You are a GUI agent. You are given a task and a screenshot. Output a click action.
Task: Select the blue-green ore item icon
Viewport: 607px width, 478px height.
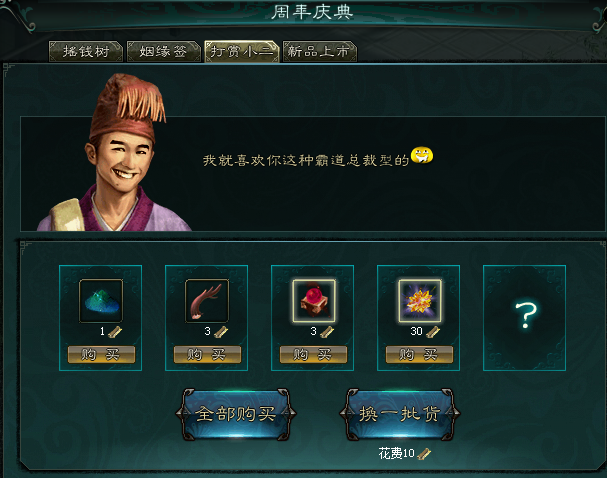click(x=101, y=301)
